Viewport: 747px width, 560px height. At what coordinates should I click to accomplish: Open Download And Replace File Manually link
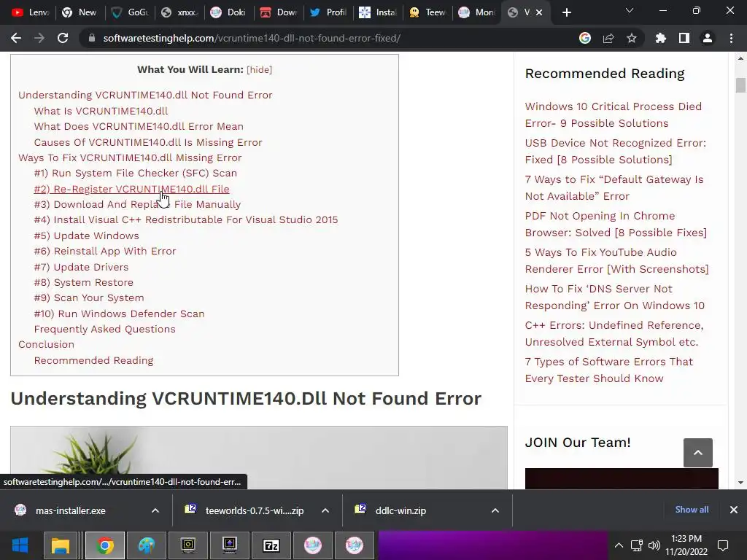pyautogui.click(x=137, y=204)
